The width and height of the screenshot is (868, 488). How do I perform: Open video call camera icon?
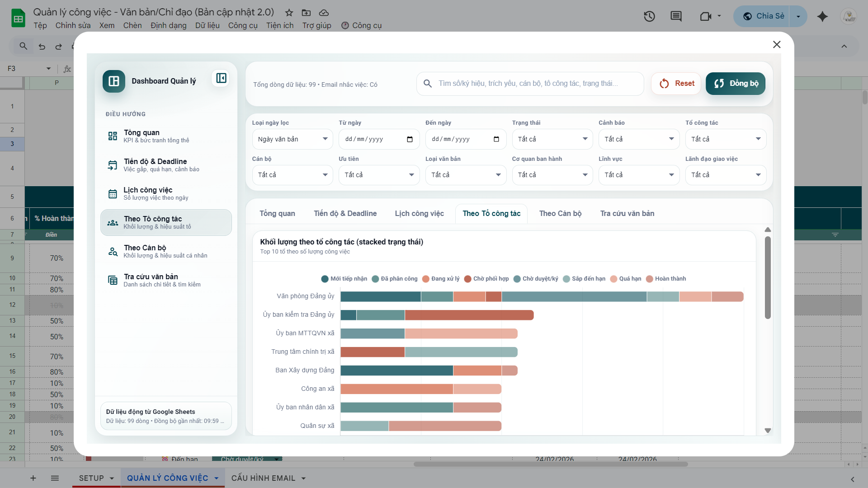click(705, 17)
